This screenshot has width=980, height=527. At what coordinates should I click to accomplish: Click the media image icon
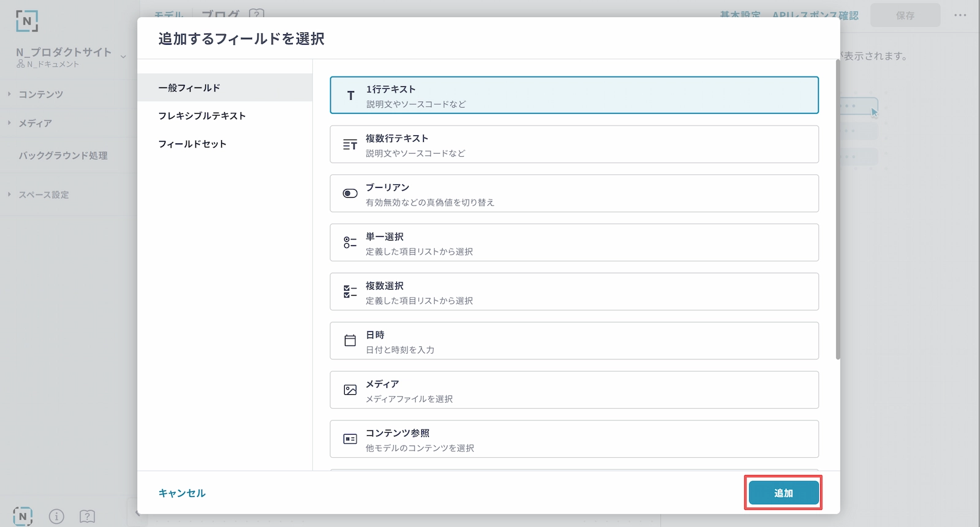tap(350, 390)
